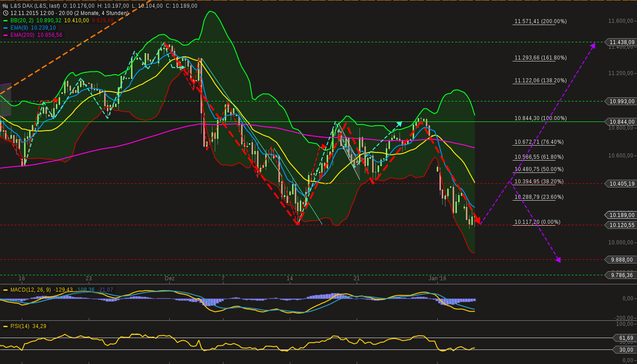Click the 'Dez' date axis label

(169, 278)
